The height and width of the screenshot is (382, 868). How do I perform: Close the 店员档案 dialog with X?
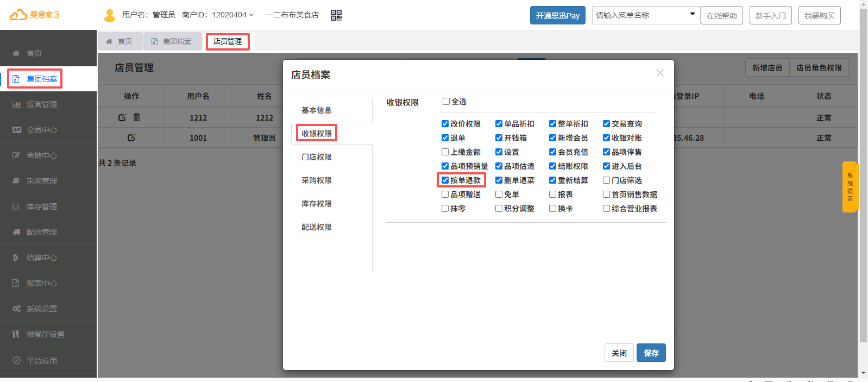click(660, 73)
